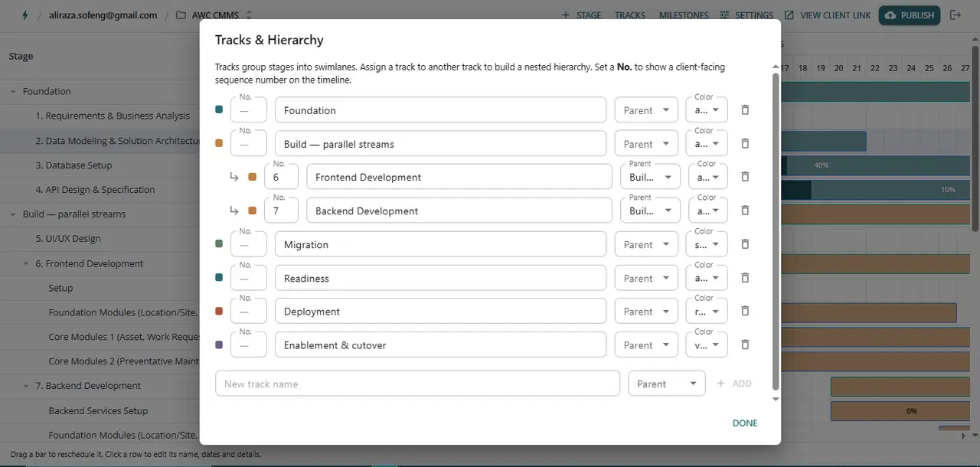
Task: Open the Color dropdown for Migration
Action: [707, 244]
